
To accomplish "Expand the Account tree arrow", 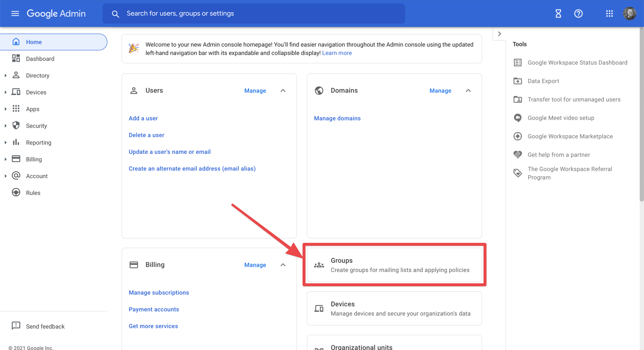I will 5,176.
